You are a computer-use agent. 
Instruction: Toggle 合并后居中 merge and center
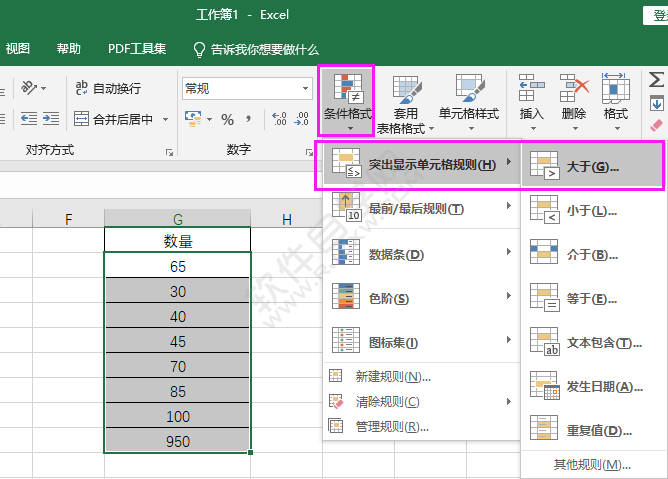click(x=114, y=120)
